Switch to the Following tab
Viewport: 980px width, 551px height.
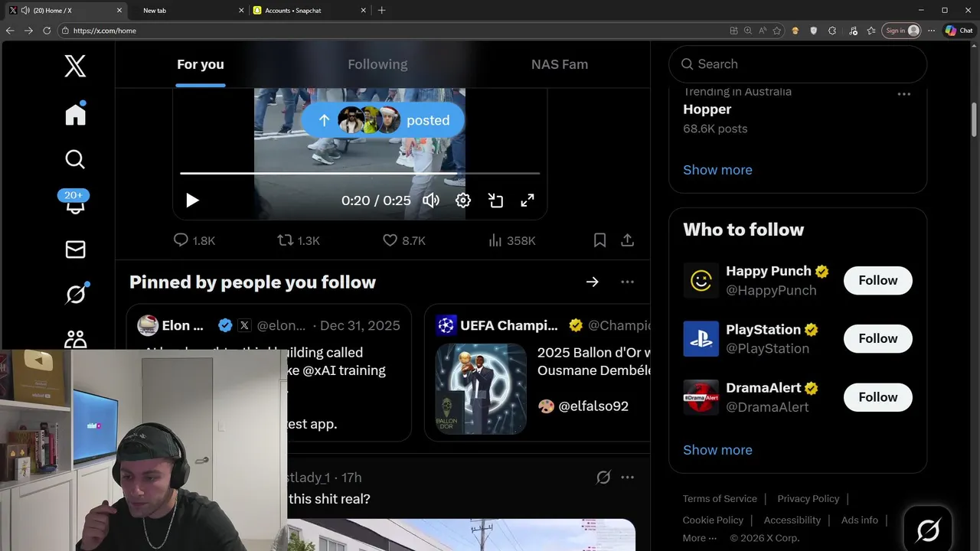[377, 64]
